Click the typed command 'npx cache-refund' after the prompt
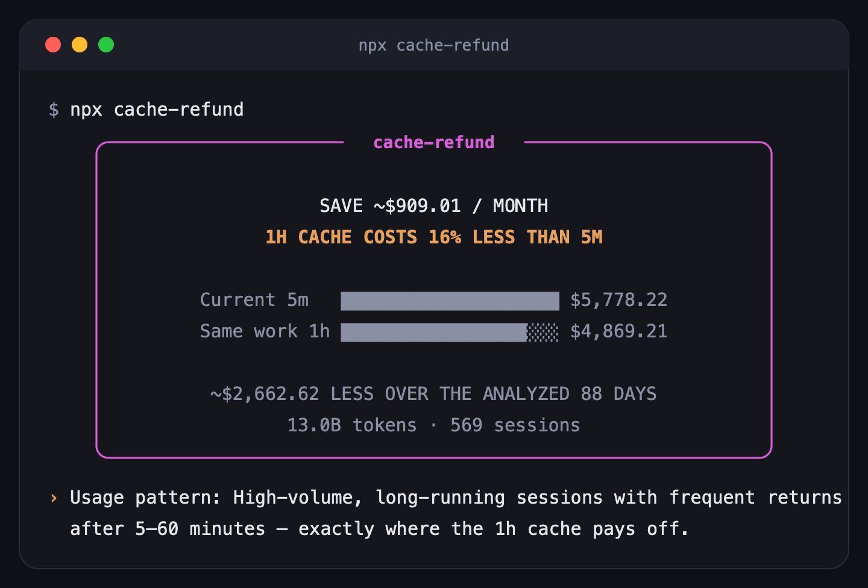Image resolution: width=868 pixels, height=588 pixels. pos(157,110)
